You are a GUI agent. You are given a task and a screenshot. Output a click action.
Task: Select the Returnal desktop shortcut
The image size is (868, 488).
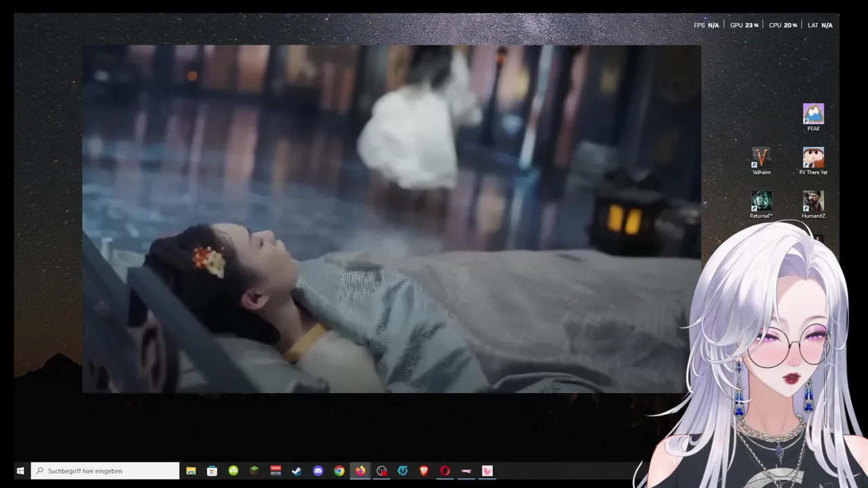click(762, 205)
